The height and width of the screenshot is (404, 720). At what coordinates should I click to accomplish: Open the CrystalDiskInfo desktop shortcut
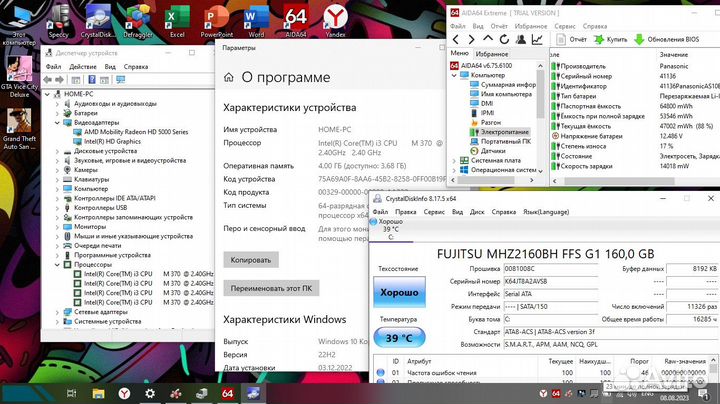pyautogui.click(x=100, y=15)
